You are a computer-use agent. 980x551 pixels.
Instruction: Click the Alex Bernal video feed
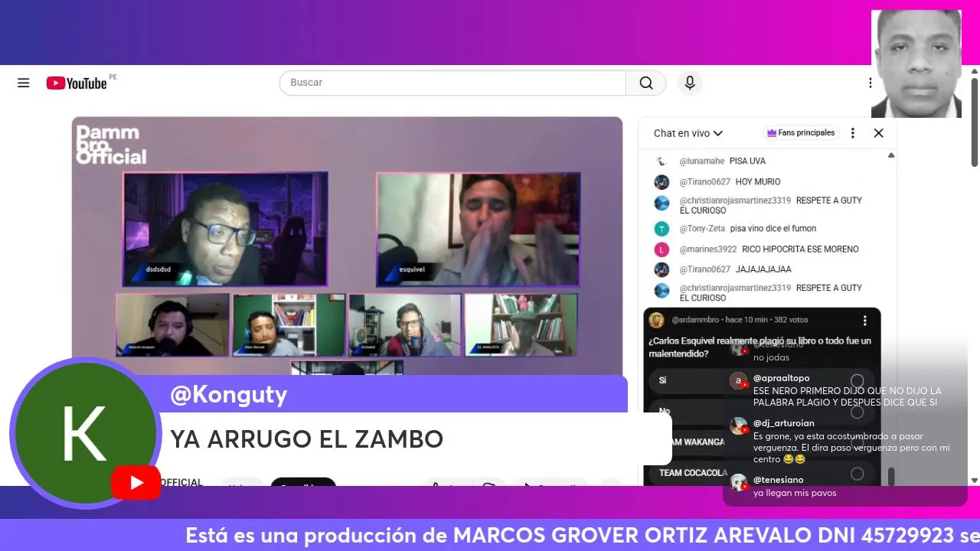[289, 325]
